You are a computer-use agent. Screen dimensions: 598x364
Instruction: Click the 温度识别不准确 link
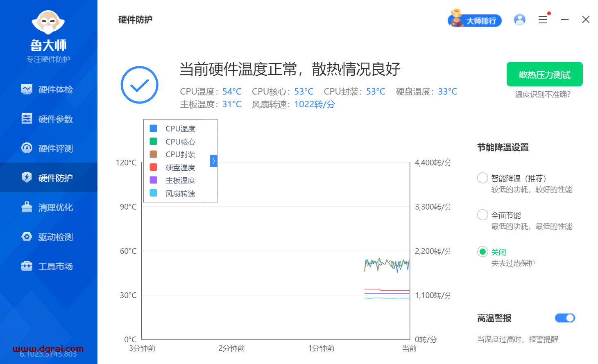(544, 94)
